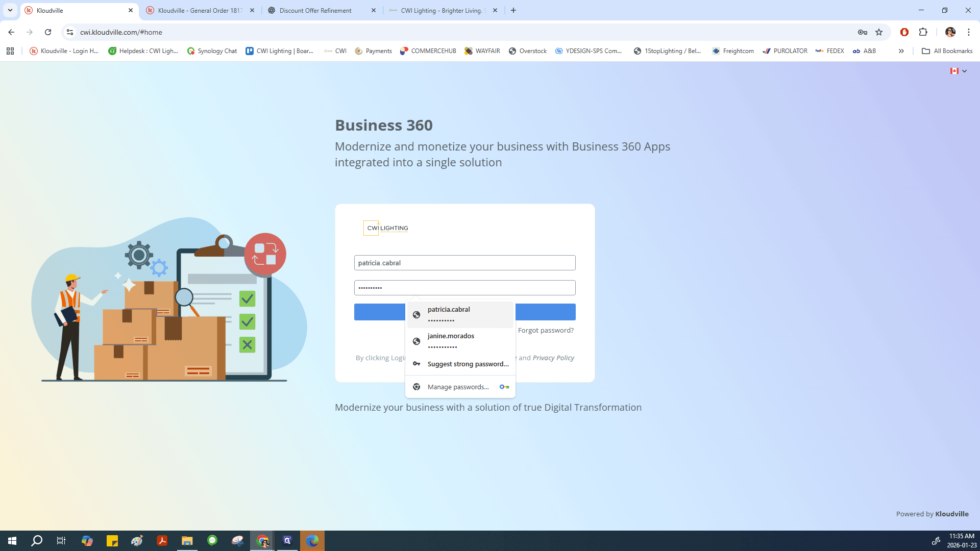This screenshot has height=551, width=980.
Task: Click the browser address bar URL
Action: point(121,32)
